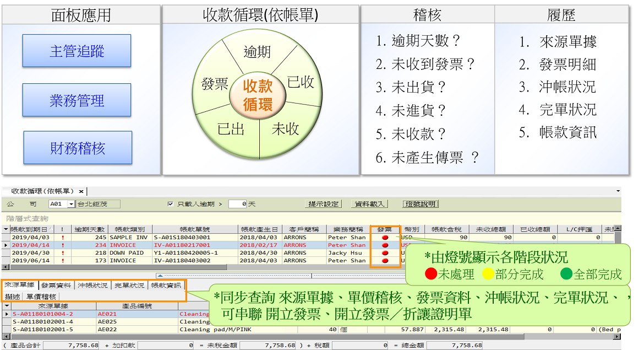The width and height of the screenshot is (644, 350).
Task: Switch to the 來源單據 tab
Action: (20, 285)
